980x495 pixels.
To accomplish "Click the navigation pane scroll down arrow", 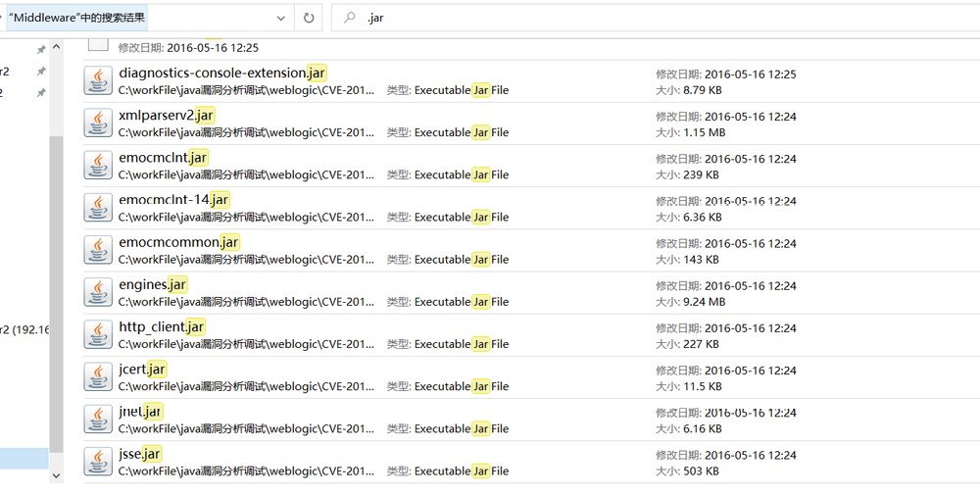I will (x=56, y=475).
